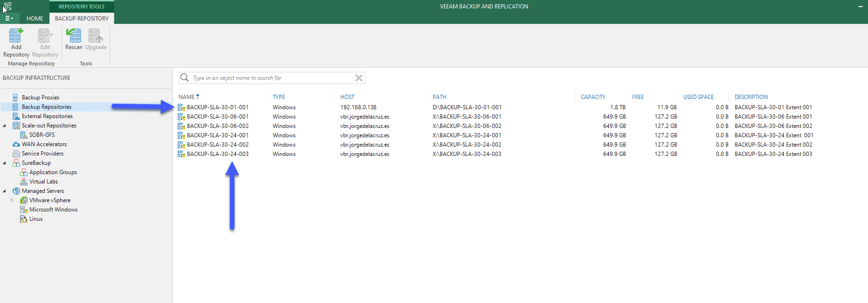Sort by the USED SPACE column header
Screen dimensions: 868x303
[698, 97]
